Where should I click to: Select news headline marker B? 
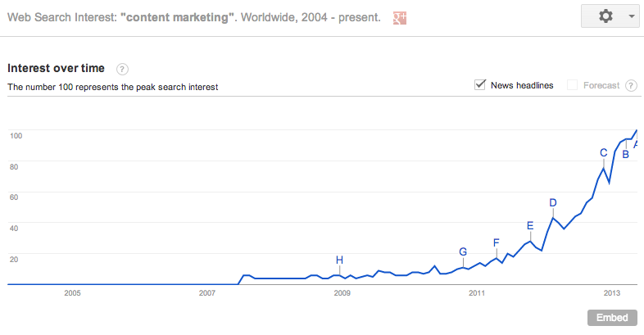(625, 154)
